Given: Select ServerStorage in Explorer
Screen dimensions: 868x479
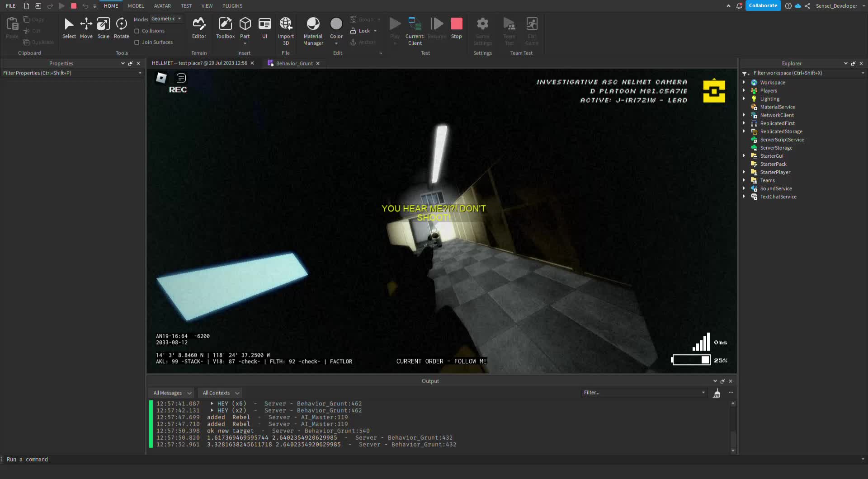Looking at the screenshot, I should [x=776, y=148].
